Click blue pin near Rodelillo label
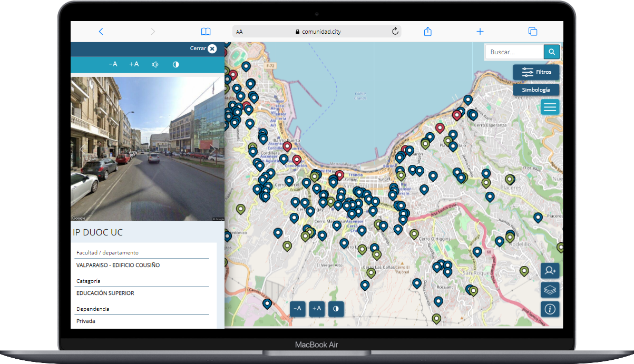 (500, 241)
